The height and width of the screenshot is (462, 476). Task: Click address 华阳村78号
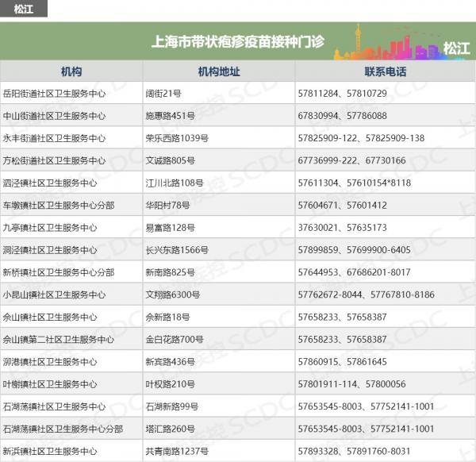(167, 206)
